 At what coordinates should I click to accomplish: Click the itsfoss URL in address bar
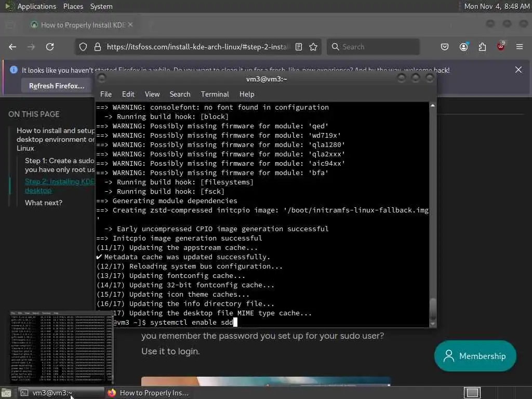198,47
